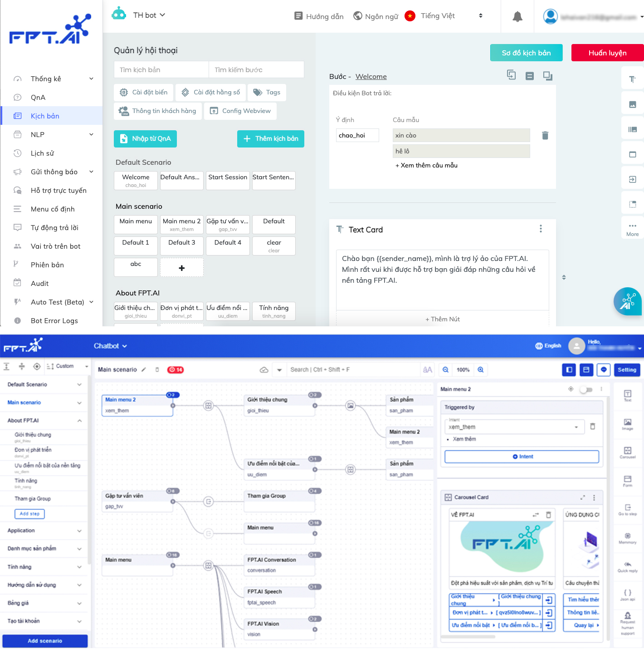Click the copy step icon beside Welcome
644x654 pixels.
(x=511, y=75)
